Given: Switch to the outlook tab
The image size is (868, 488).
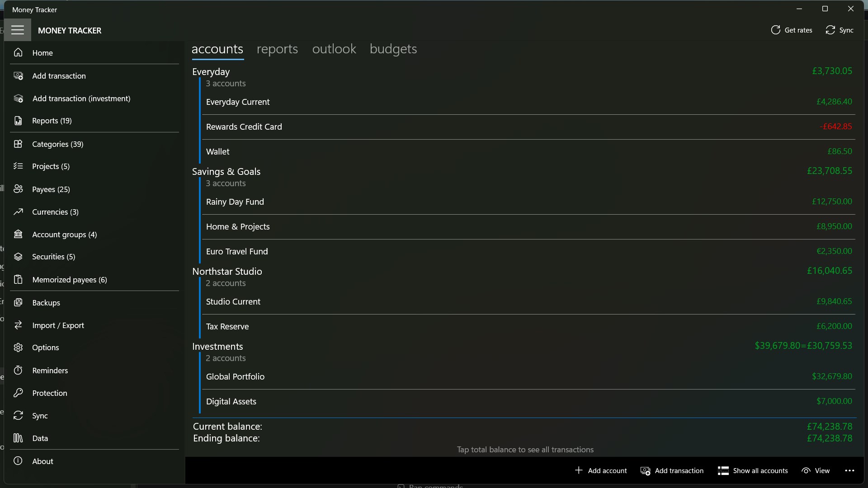Looking at the screenshot, I should [334, 49].
